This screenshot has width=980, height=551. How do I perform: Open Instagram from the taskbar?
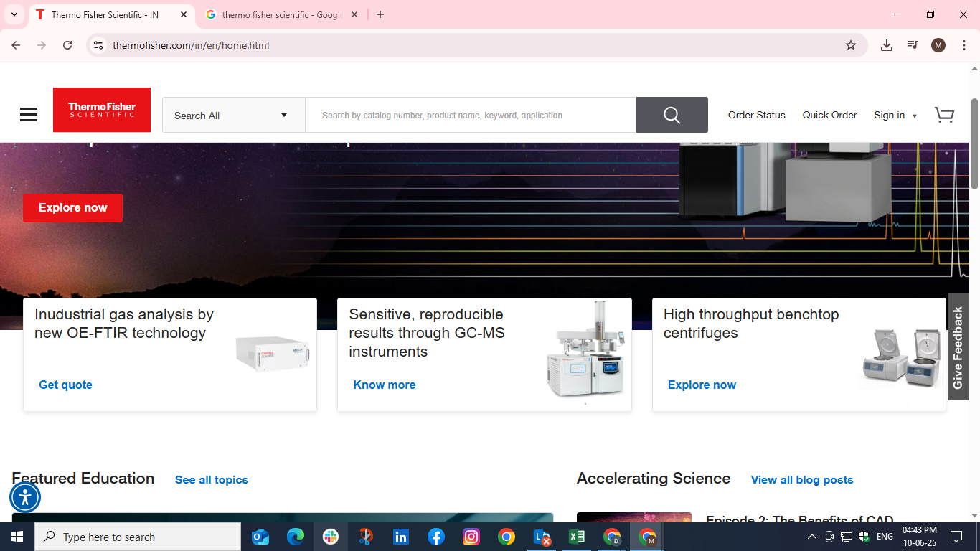click(471, 537)
